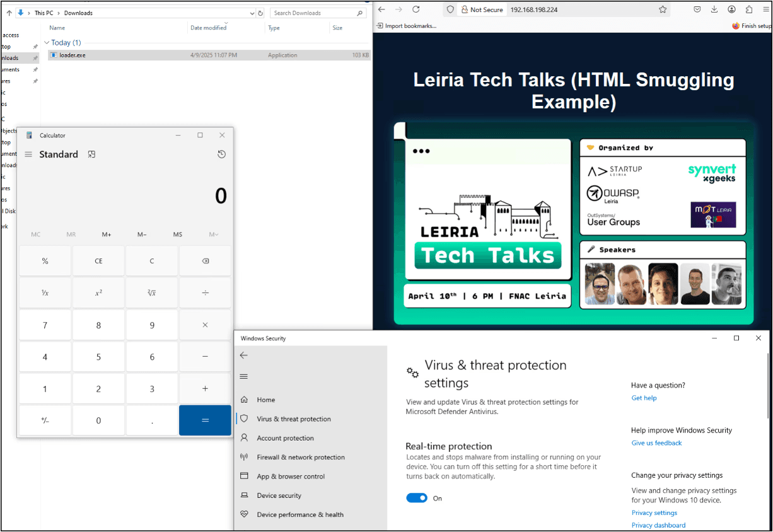Select Device security sidebar item
This screenshot has height=532, width=773.
point(311,495)
